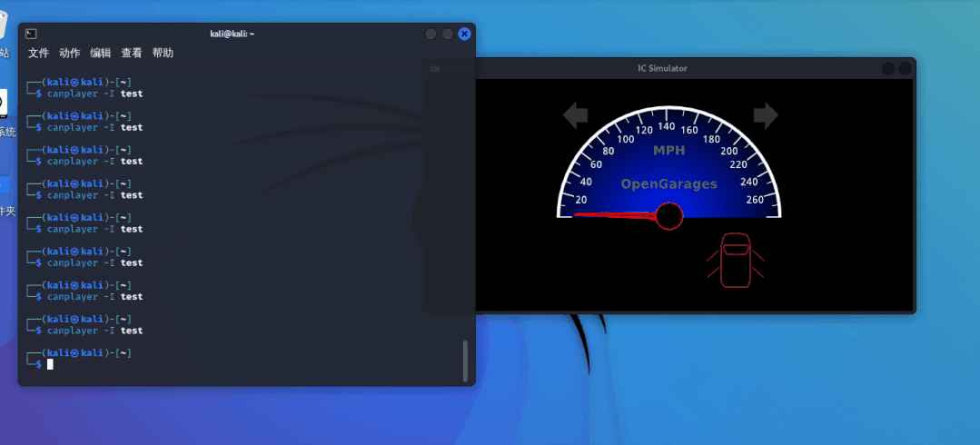Image resolution: width=980 pixels, height=445 pixels.
Task: Click the 260 mark on the speedometer
Action: 755,200
